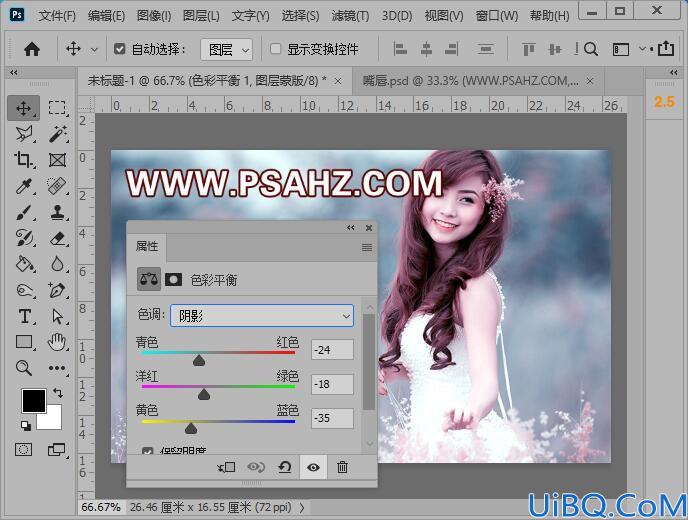This screenshot has width=688, height=520.
Task: Change the screen mode icon
Action: 57,449
